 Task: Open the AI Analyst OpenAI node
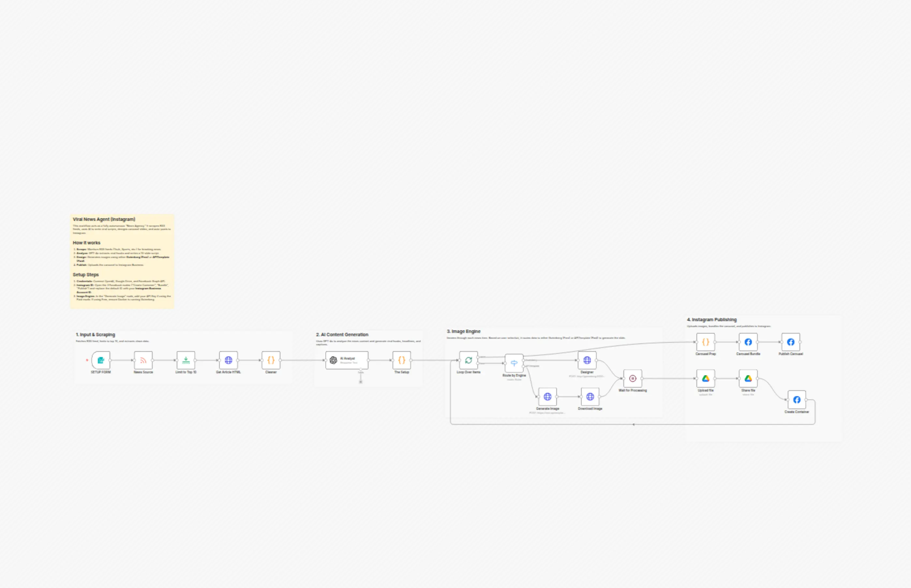coord(347,360)
